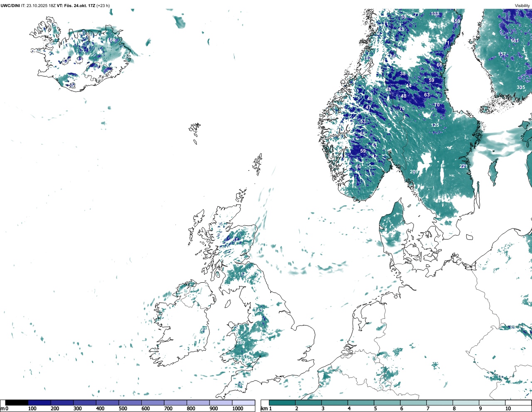
Task: Click the 'UWC/DINI' model label
Action: pyautogui.click(x=10, y=5)
